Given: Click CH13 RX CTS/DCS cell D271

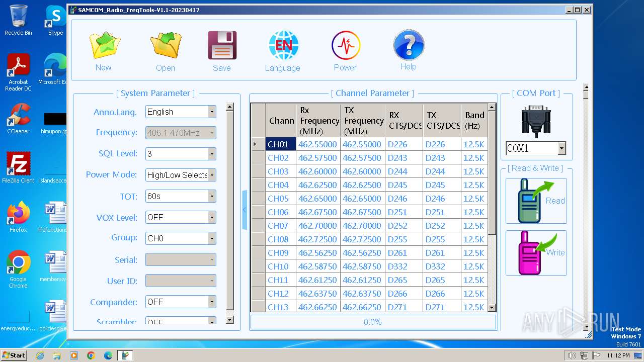Looking at the screenshot, I should [404, 307].
